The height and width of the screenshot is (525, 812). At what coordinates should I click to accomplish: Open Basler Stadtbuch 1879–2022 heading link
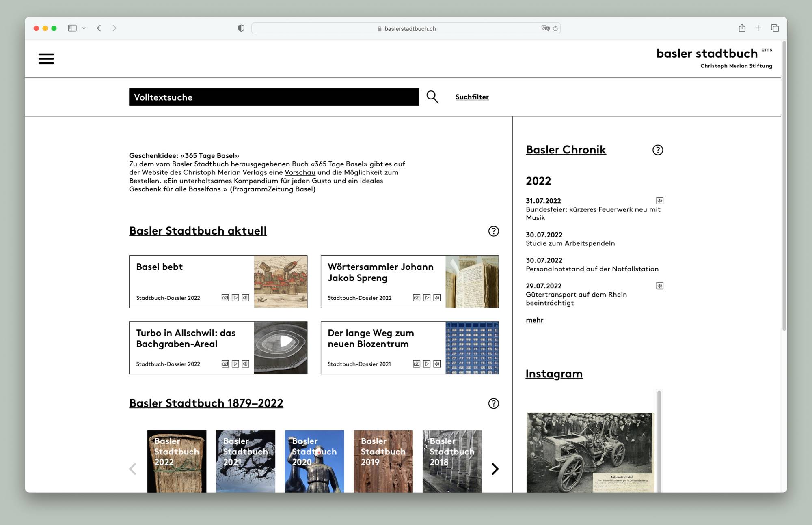coord(206,403)
